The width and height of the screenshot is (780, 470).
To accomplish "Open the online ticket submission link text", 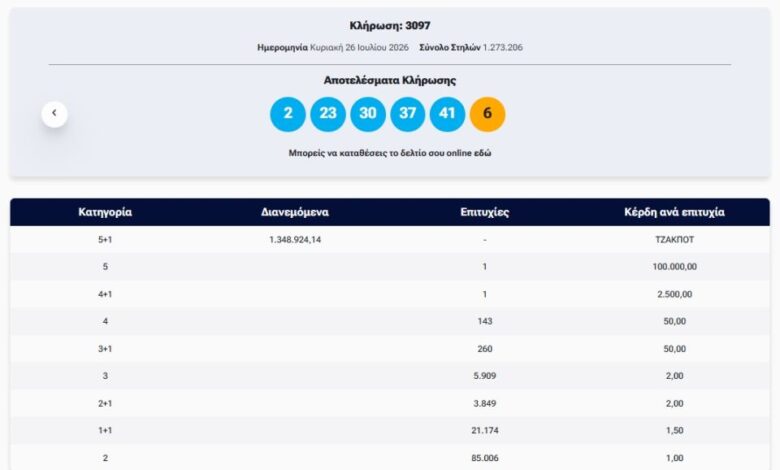I will click(390, 153).
